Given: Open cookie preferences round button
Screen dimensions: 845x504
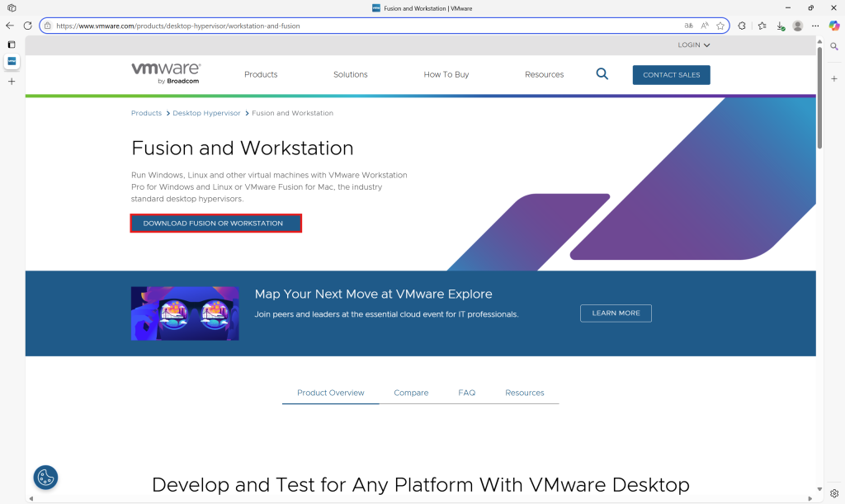Looking at the screenshot, I should (46, 477).
